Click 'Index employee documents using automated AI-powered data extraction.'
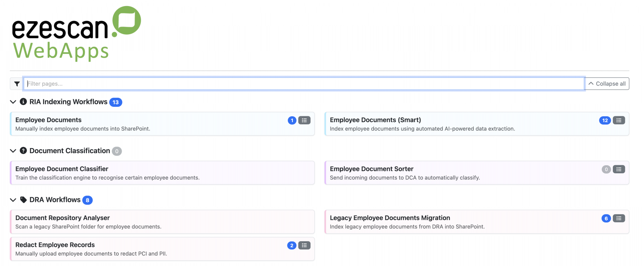Screen dimensions: 644x266 pyautogui.click(x=422, y=129)
